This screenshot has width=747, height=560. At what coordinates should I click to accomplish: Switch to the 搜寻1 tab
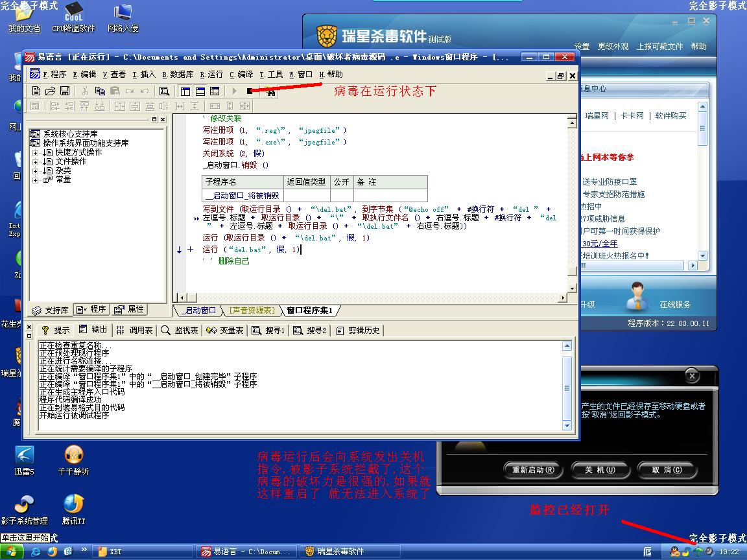point(268,330)
